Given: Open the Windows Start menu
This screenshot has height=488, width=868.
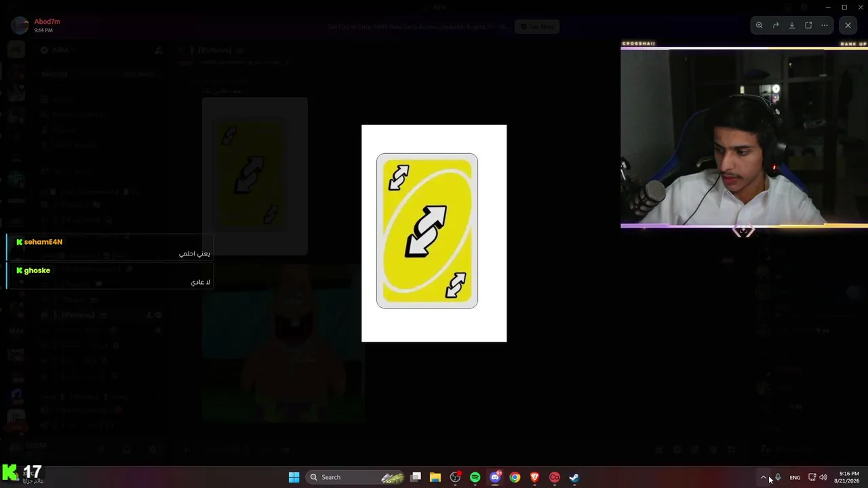Looking at the screenshot, I should [x=294, y=477].
